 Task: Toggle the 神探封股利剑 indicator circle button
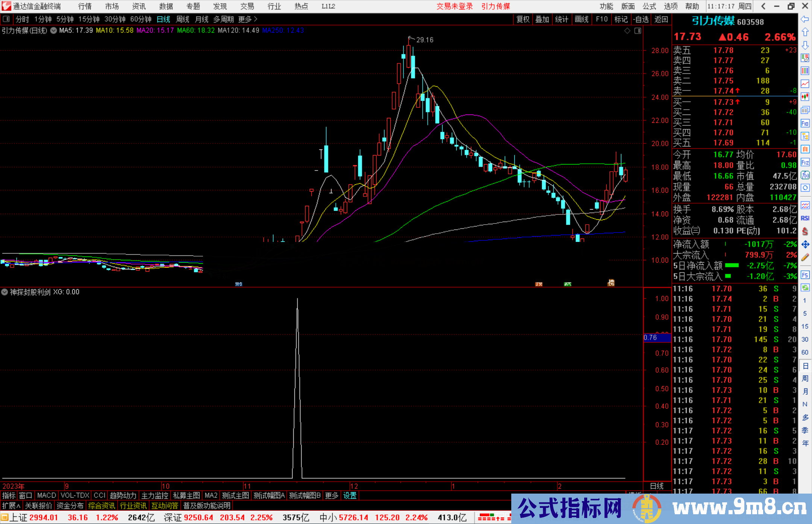[5, 292]
